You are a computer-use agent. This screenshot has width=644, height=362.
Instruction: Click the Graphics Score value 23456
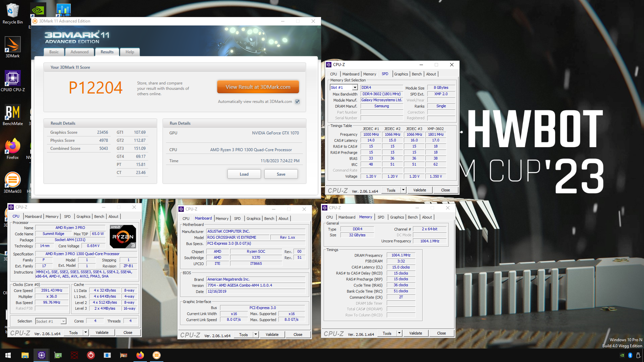[x=102, y=132]
